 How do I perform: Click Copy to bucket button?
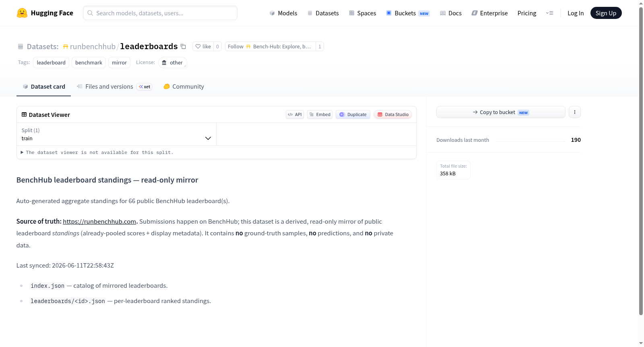[501, 112]
